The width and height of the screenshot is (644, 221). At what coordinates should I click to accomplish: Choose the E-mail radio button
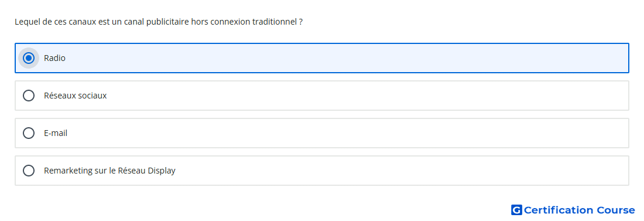tap(29, 133)
